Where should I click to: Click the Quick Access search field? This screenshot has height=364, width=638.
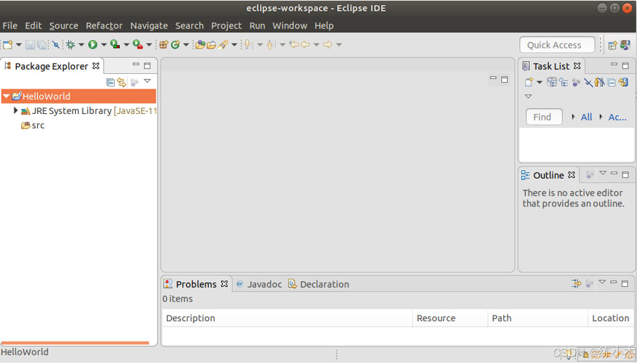pos(557,45)
